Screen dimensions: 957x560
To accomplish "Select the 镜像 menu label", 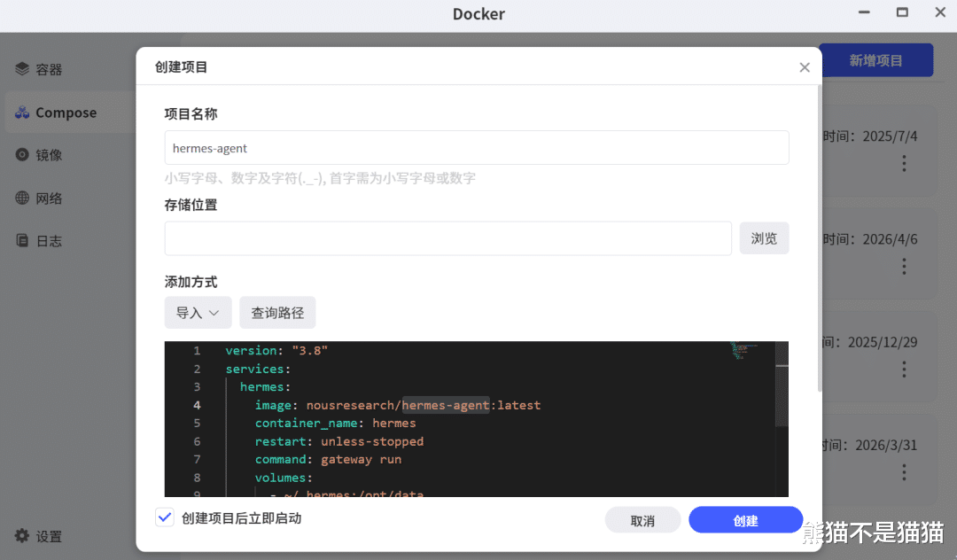I will (49, 155).
